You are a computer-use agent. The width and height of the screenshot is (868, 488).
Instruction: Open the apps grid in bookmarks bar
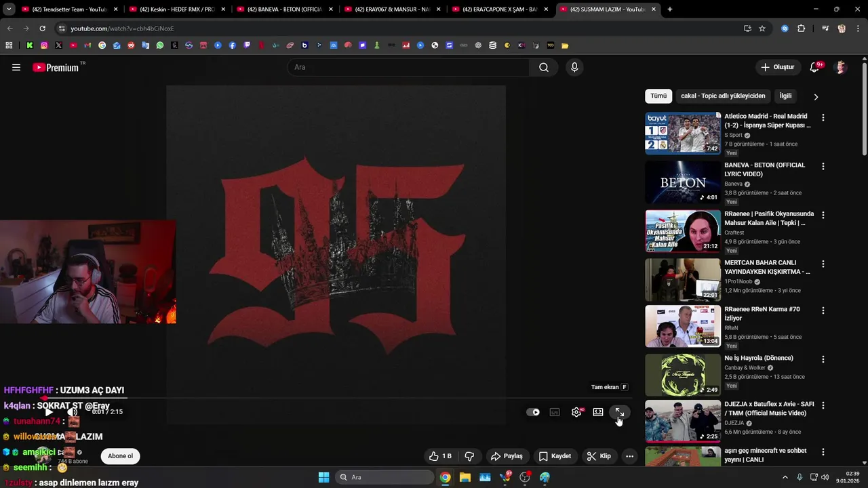click(9, 45)
